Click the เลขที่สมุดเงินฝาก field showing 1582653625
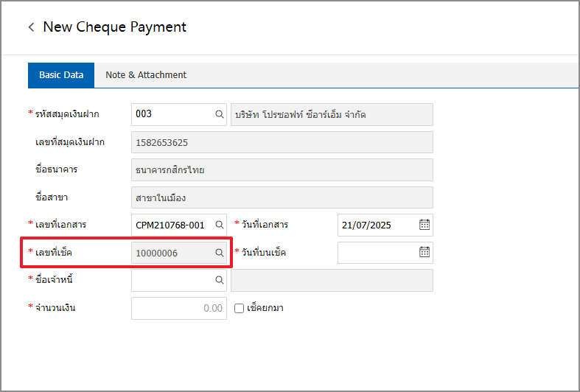Viewport: 580px width, 392px height. click(x=282, y=142)
